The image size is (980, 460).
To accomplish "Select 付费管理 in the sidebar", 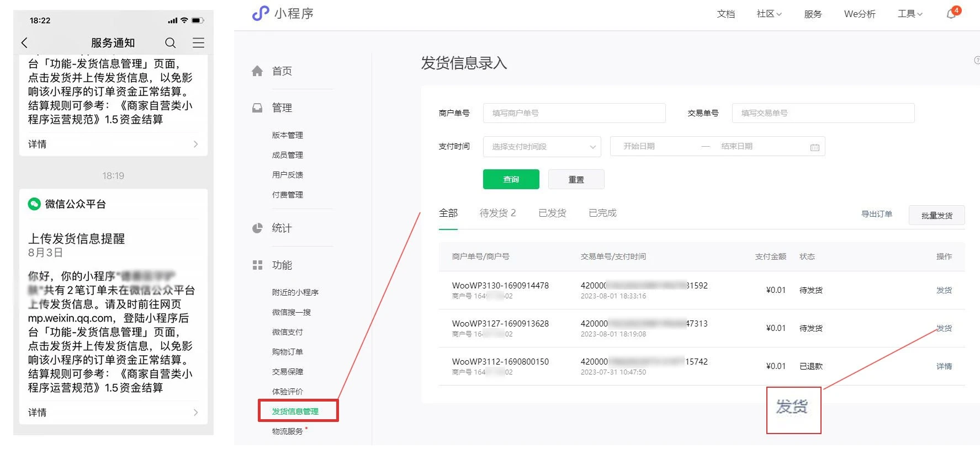I will (288, 195).
